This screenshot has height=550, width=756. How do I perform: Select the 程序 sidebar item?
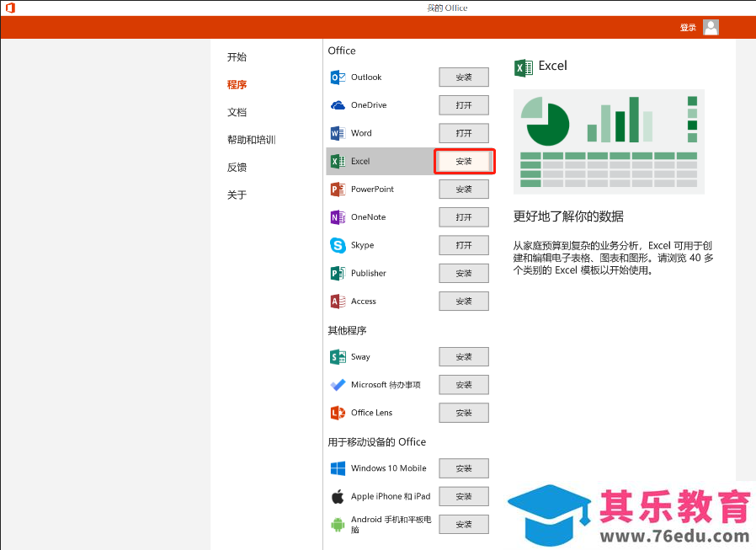click(237, 85)
